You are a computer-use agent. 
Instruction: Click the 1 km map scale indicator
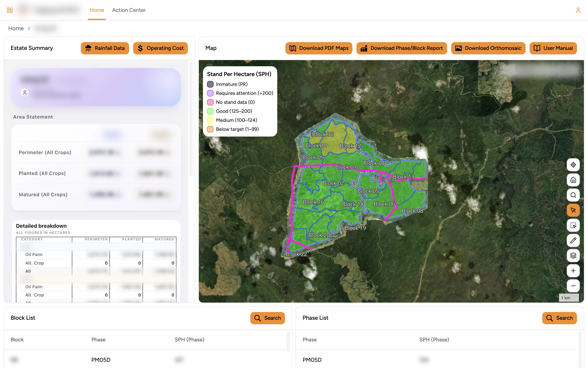tap(569, 298)
